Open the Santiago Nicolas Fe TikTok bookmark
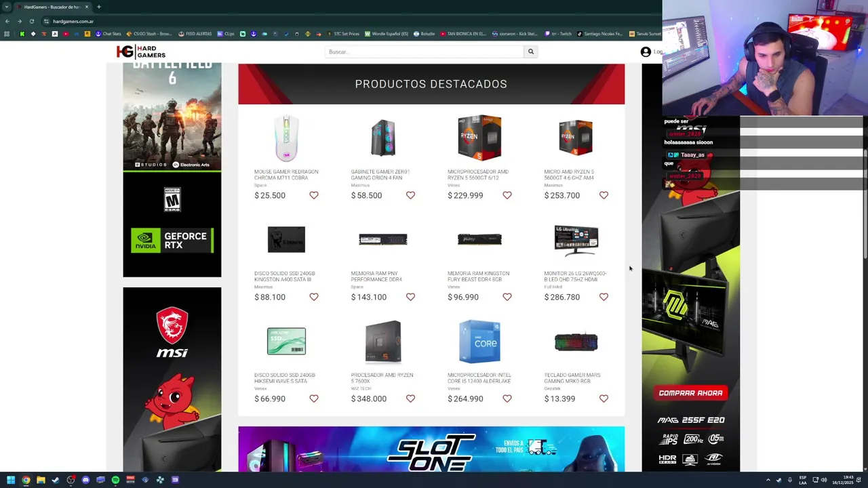 pos(599,34)
